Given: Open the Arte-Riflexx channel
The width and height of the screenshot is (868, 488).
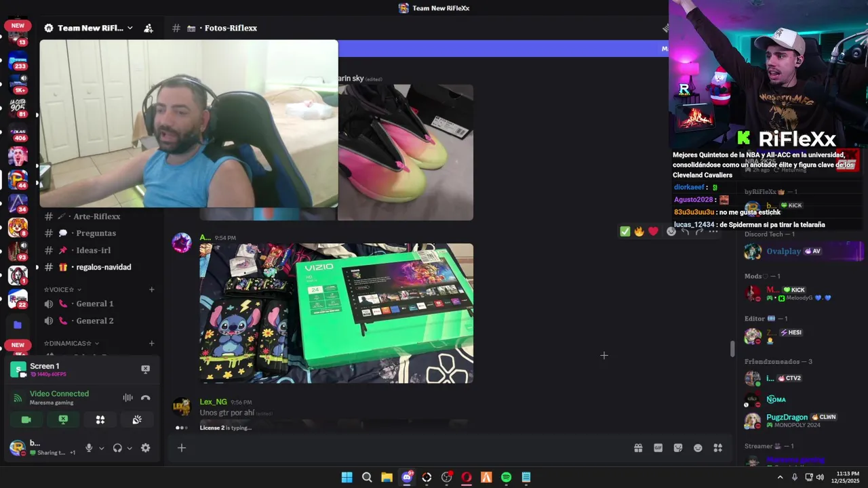Looking at the screenshot, I should (98, 216).
